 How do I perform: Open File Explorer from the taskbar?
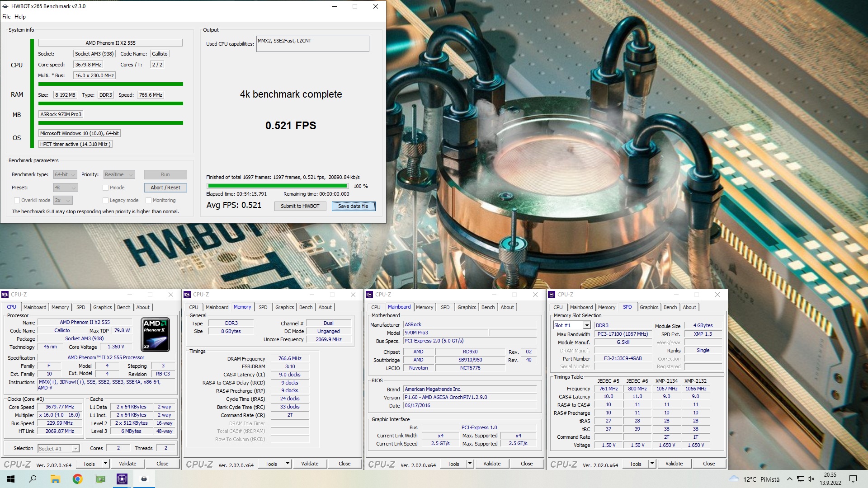click(55, 479)
